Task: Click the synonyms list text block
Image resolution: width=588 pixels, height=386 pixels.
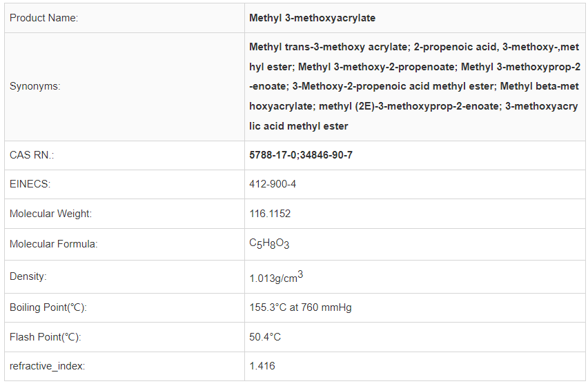Action: pyautogui.click(x=414, y=87)
